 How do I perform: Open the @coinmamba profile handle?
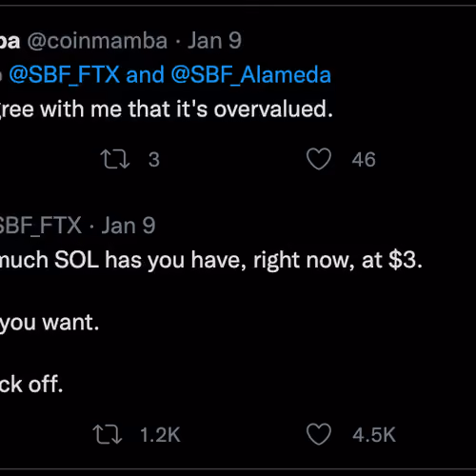[x=97, y=41]
